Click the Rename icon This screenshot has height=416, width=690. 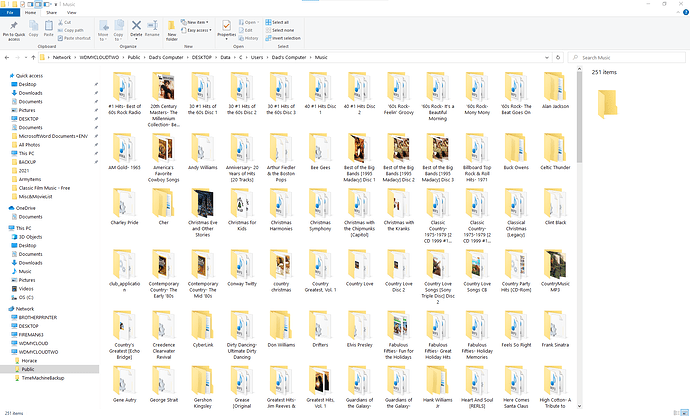pyautogui.click(x=152, y=29)
